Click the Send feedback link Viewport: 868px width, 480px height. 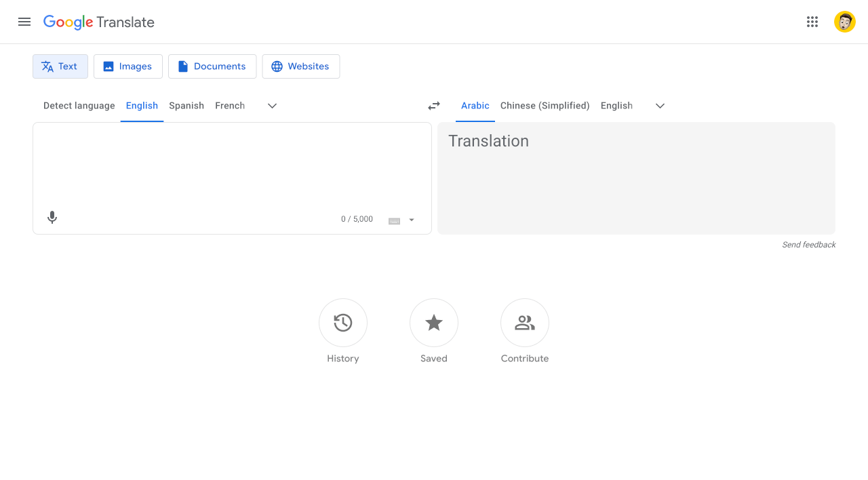pos(809,244)
